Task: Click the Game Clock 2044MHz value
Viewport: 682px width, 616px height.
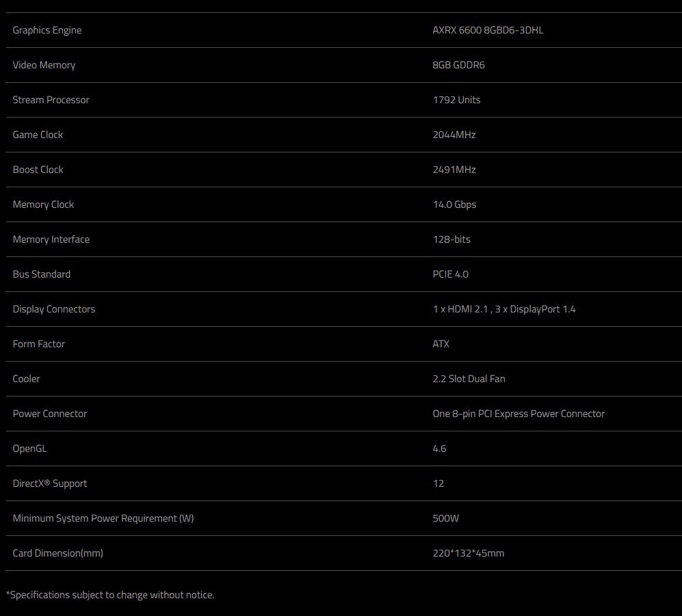Action: click(x=454, y=134)
